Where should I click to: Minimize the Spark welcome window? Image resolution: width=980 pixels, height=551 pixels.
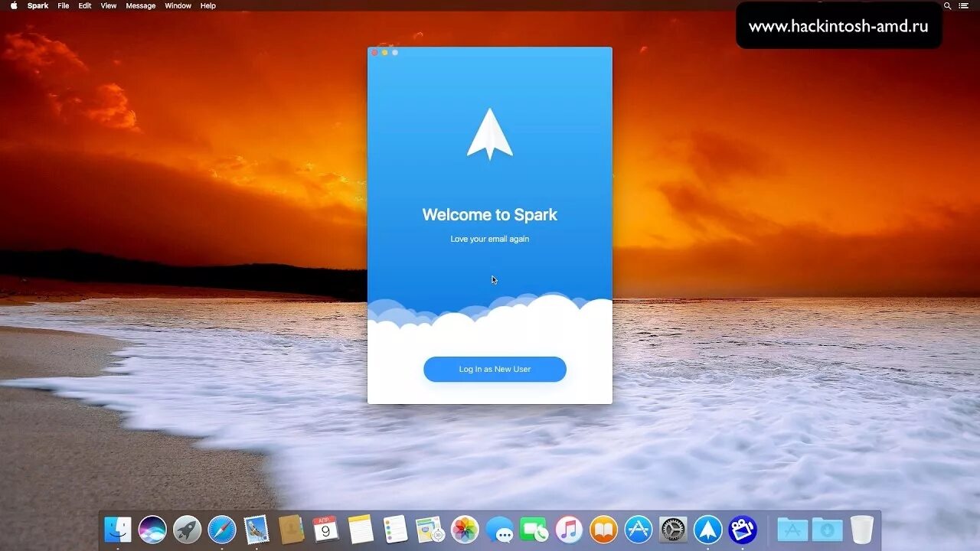[x=384, y=53]
